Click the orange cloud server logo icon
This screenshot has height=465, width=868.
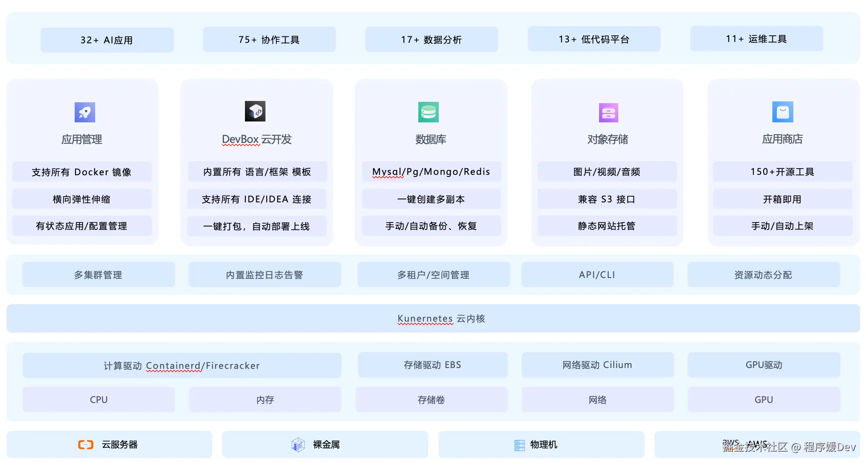tap(86, 445)
